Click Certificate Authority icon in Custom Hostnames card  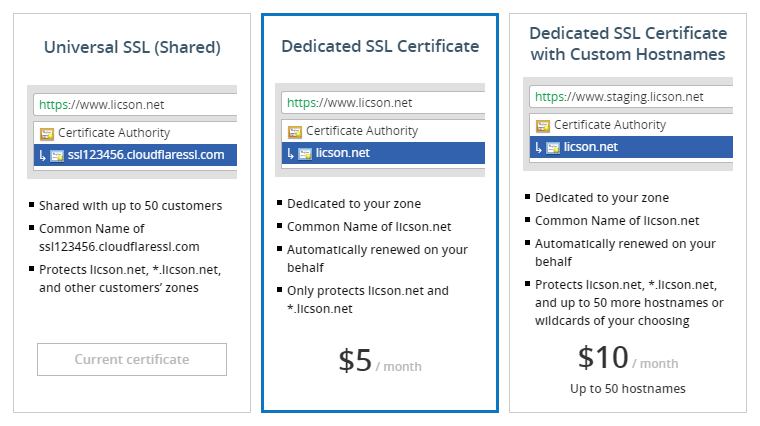click(x=543, y=126)
